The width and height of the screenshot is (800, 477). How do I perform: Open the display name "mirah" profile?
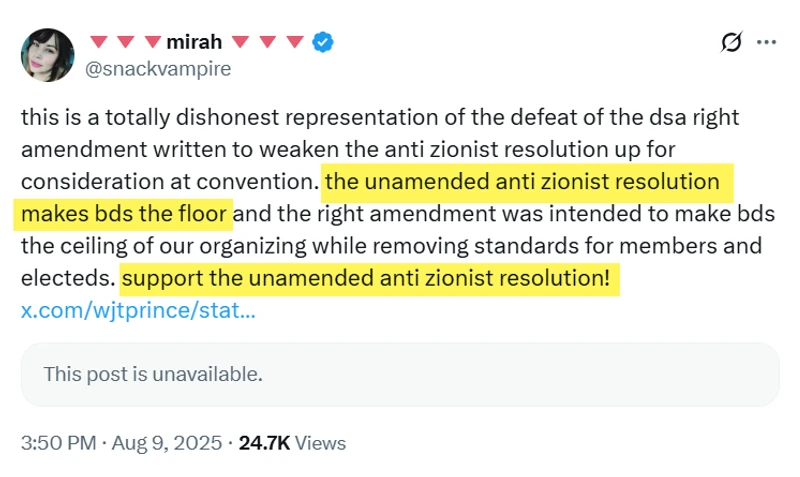(x=196, y=42)
